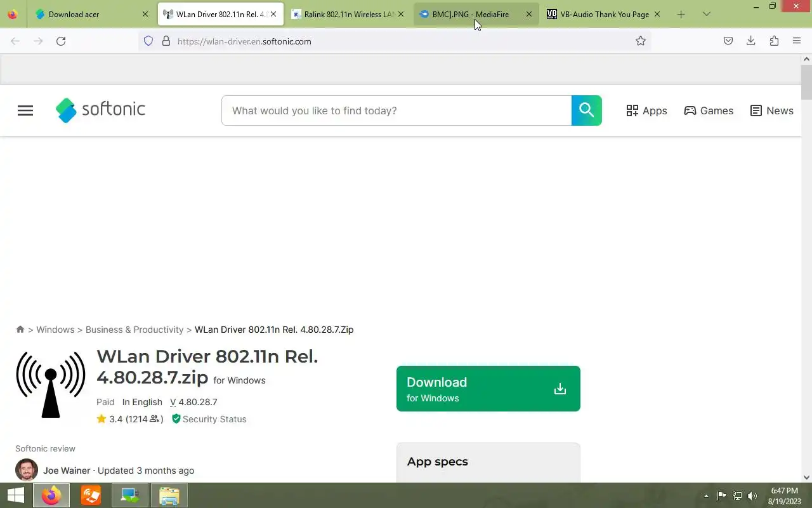Screen dimensions: 812x508
Task: Click the orange taskbar app icon
Action: [91, 495]
